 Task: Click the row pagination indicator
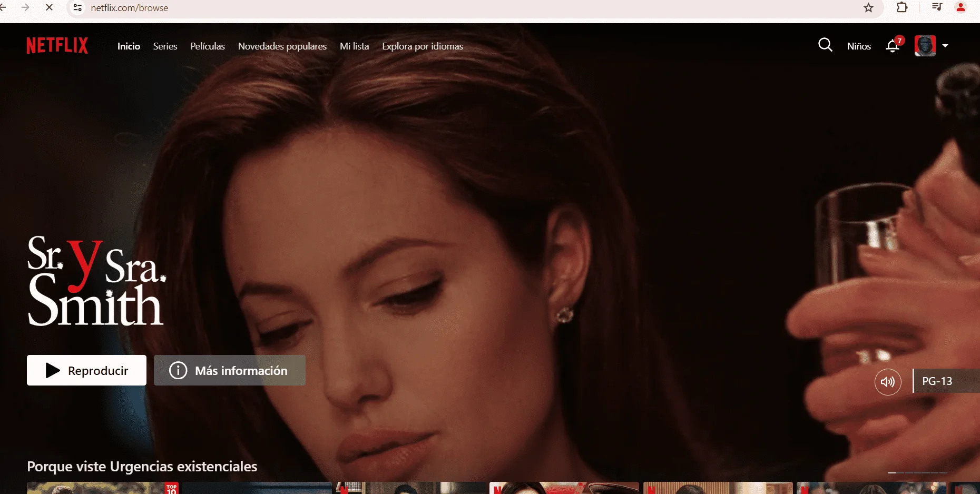(x=917, y=472)
